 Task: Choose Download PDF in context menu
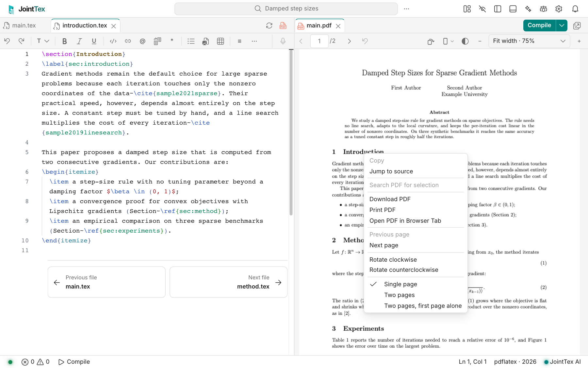point(416,199)
